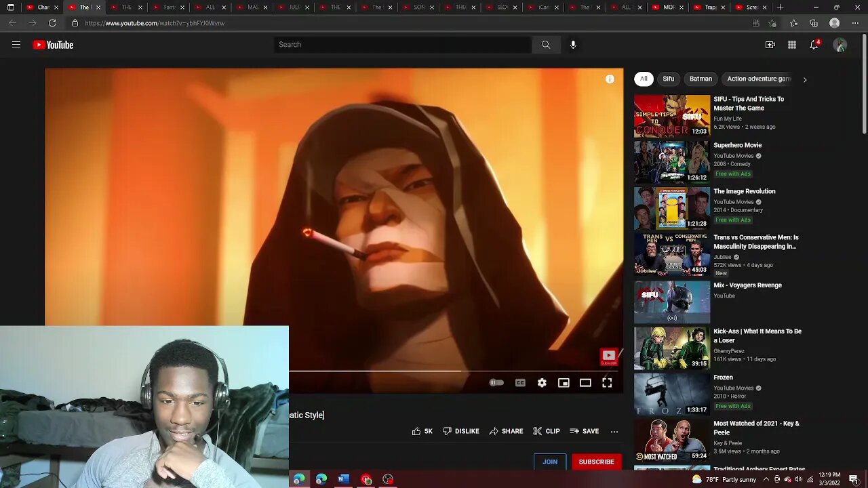Open the YouTube apps grid icon
Viewport: 868px width, 488px height.
(792, 45)
